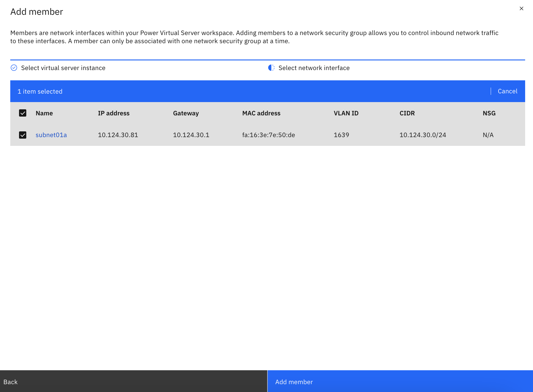Click the VLAN ID column header
Screen dimensions: 533x392
pos(346,113)
